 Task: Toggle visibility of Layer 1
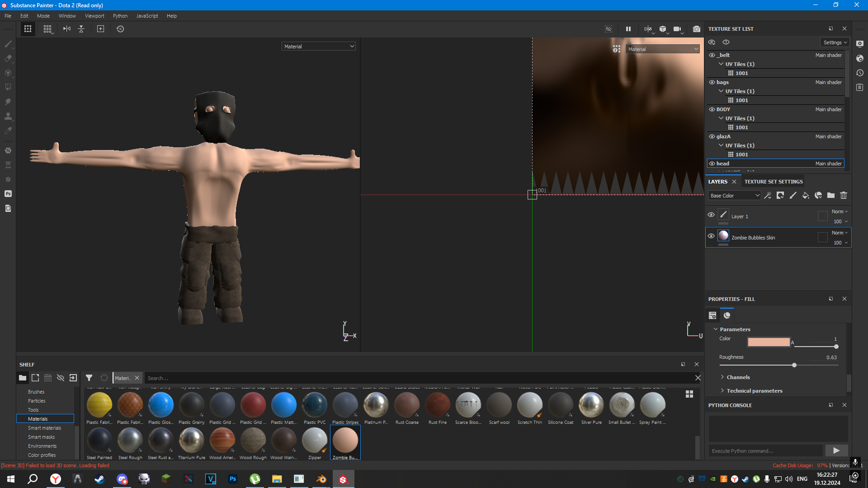(x=711, y=215)
